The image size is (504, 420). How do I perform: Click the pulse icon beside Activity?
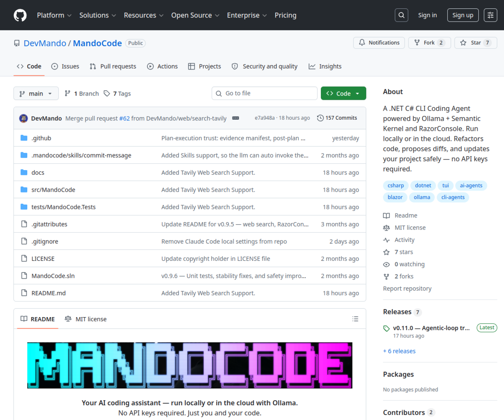point(386,240)
